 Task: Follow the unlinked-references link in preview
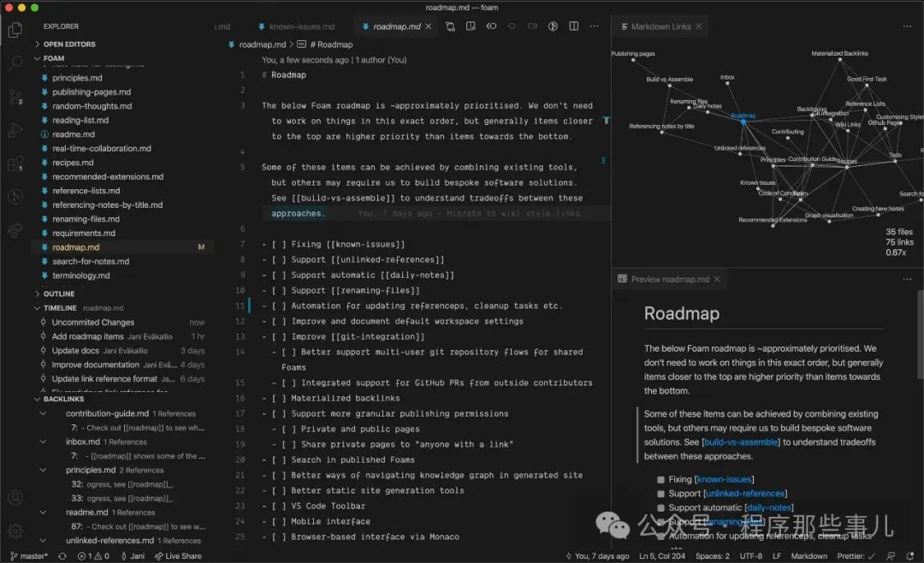point(745,494)
